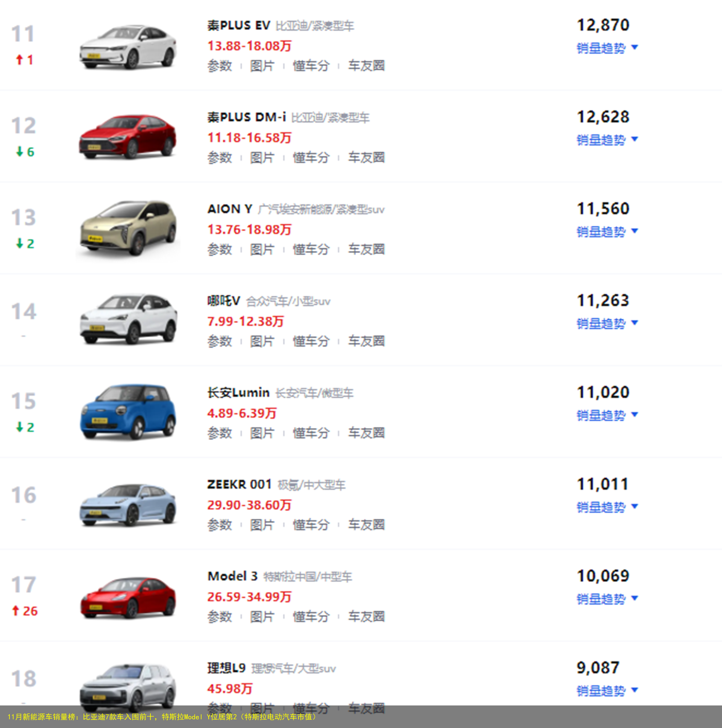Open 车友圈 for Model 3
Viewport: 722px width, 728px height.
(x=367, y=617)
